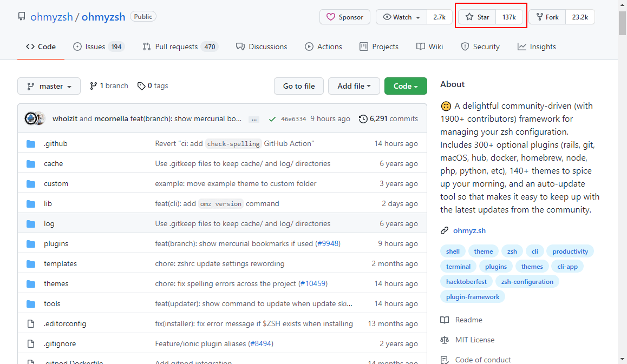The width and height of the screenshot is (627, 364).
Task: Click the log folder icon
Action: [31, 224]
